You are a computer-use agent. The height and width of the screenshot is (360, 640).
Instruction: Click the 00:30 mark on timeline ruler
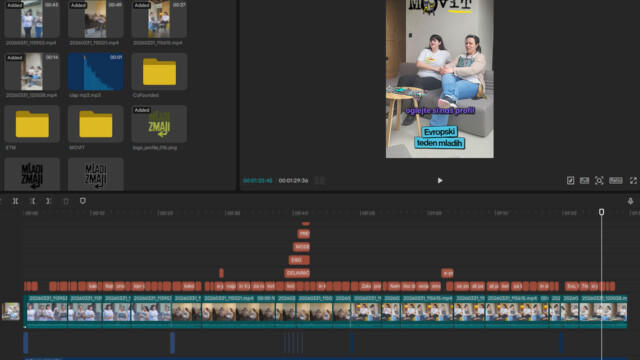click(232, 213)
